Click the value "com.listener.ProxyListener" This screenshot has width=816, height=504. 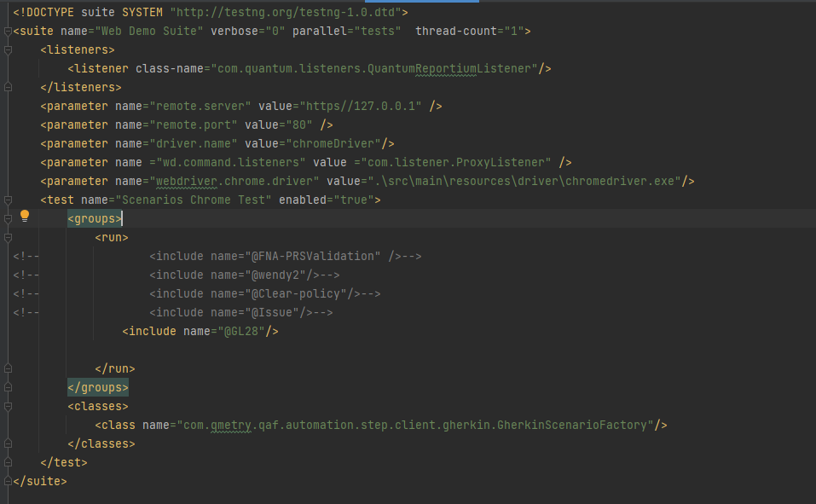click(456, 162)
